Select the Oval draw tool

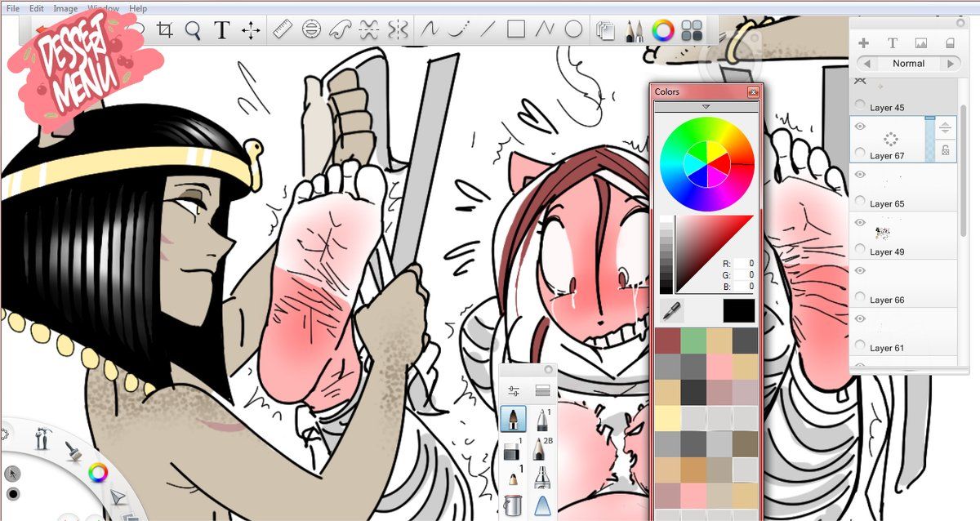[x=574, y=30]
